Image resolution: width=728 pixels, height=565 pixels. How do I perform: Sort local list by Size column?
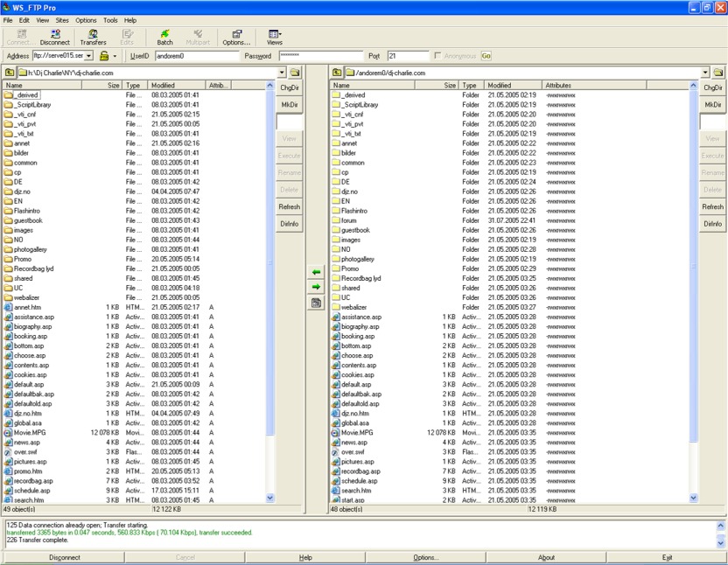tap(101, 86)
